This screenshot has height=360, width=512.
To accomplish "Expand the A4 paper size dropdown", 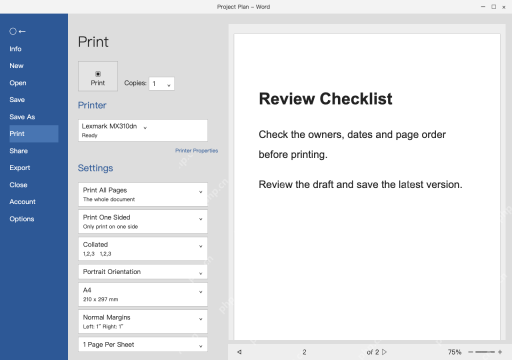I will point(143,294).
